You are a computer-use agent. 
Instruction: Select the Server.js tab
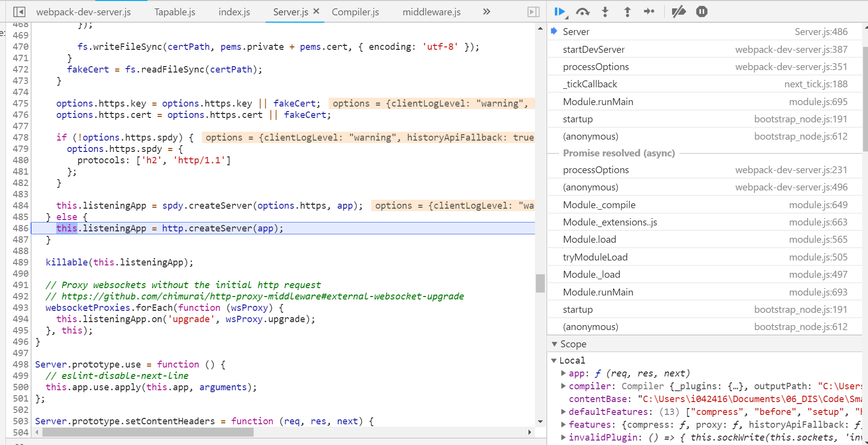pos(291,12)
